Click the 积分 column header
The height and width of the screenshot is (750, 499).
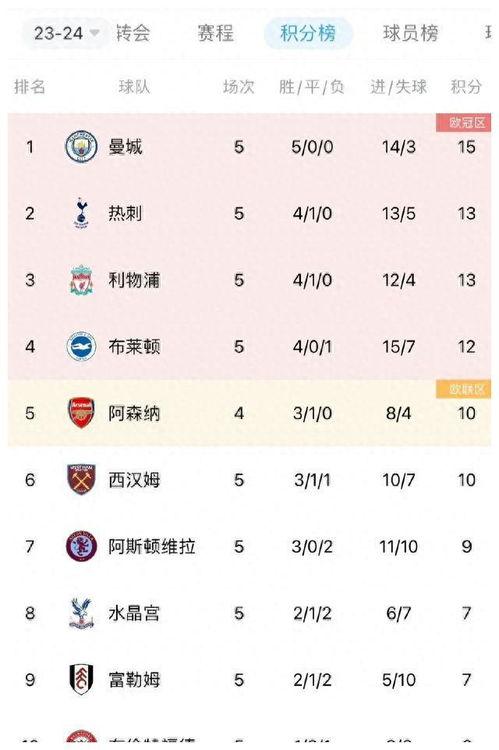pyautogui.click(x=466, y=87)
